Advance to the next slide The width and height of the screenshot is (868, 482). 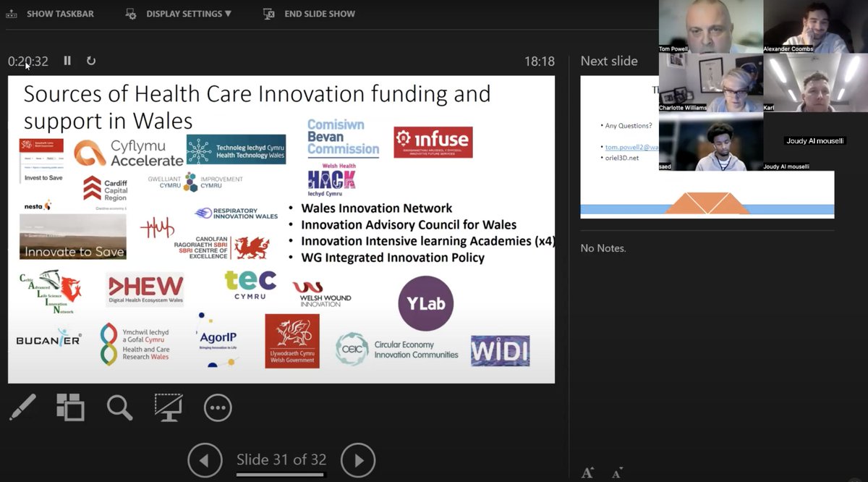(358, 460)
